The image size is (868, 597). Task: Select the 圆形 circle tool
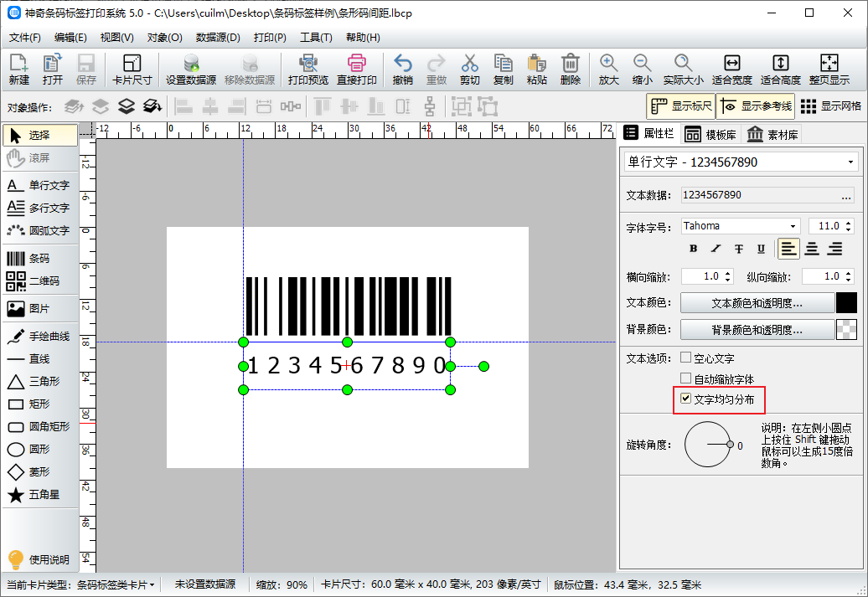tap(40, 450)
